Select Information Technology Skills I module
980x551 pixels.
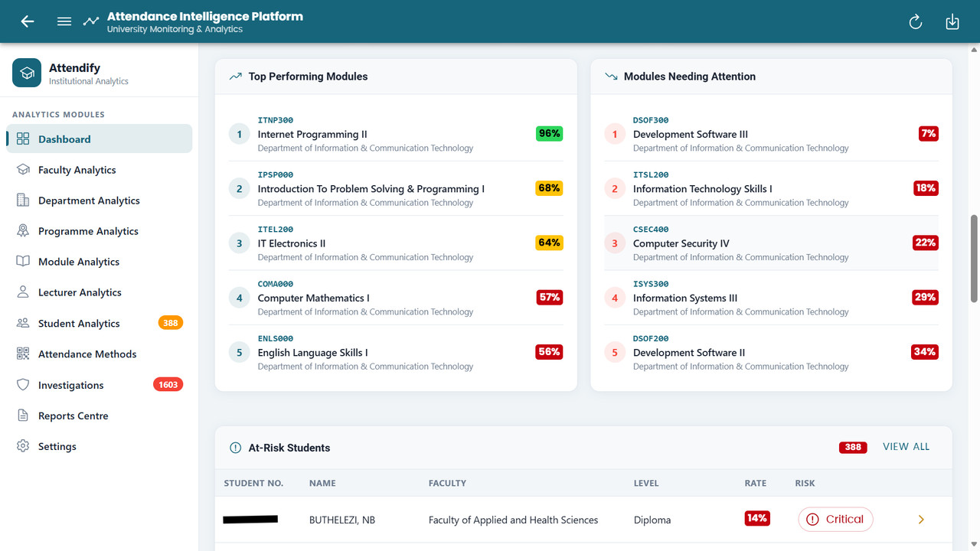pos(771,188)
